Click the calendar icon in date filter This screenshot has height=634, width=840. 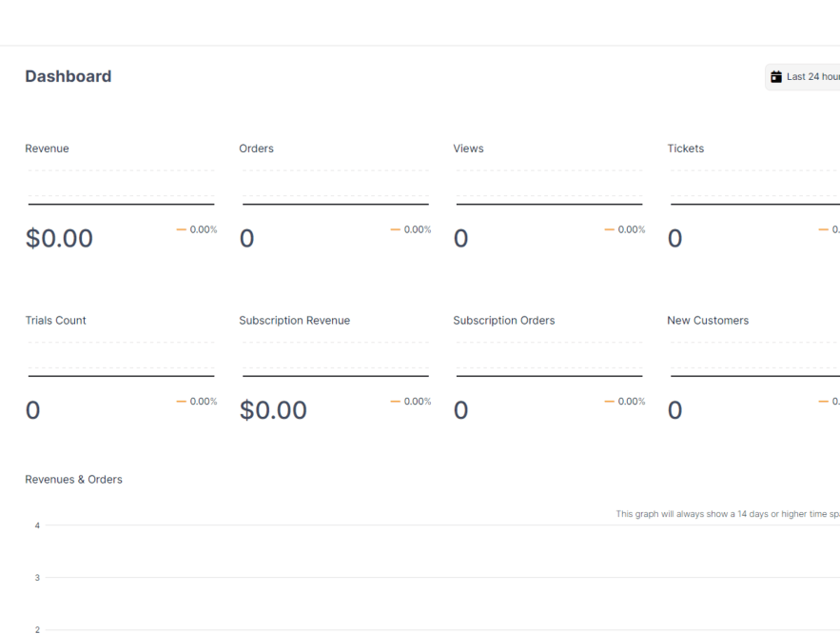777,76
